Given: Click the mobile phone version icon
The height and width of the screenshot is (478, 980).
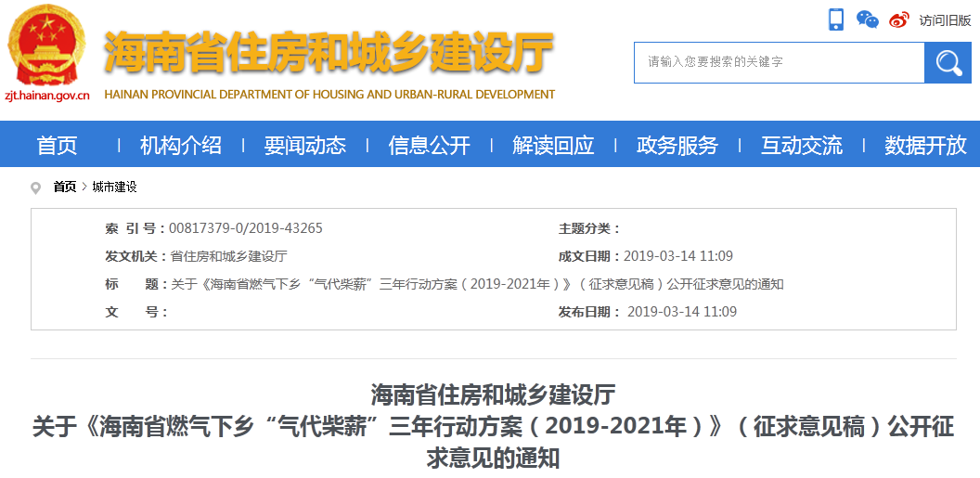Looking at the screenshot, I should pos(836,19).
